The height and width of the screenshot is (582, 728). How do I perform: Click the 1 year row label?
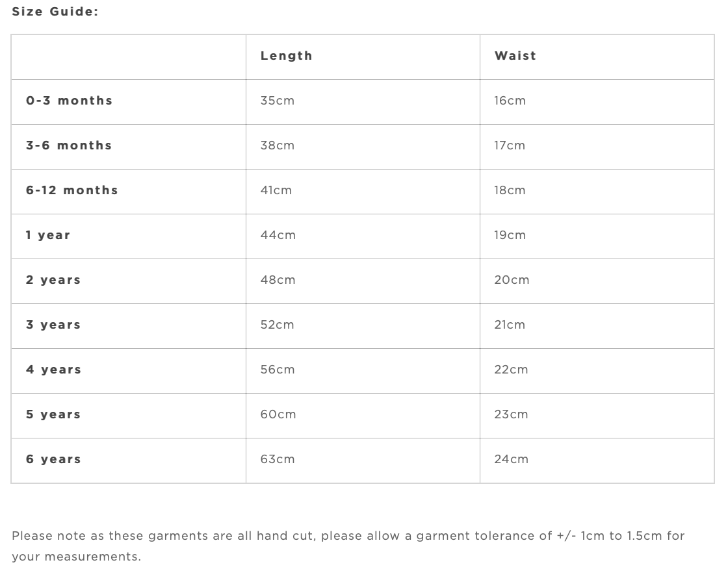(48, 235)
